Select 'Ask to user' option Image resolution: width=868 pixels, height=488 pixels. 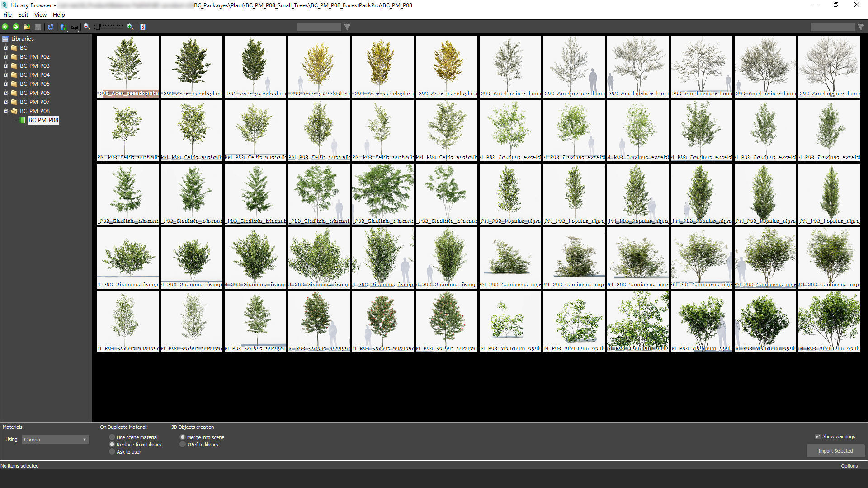[x=125, y=452]
